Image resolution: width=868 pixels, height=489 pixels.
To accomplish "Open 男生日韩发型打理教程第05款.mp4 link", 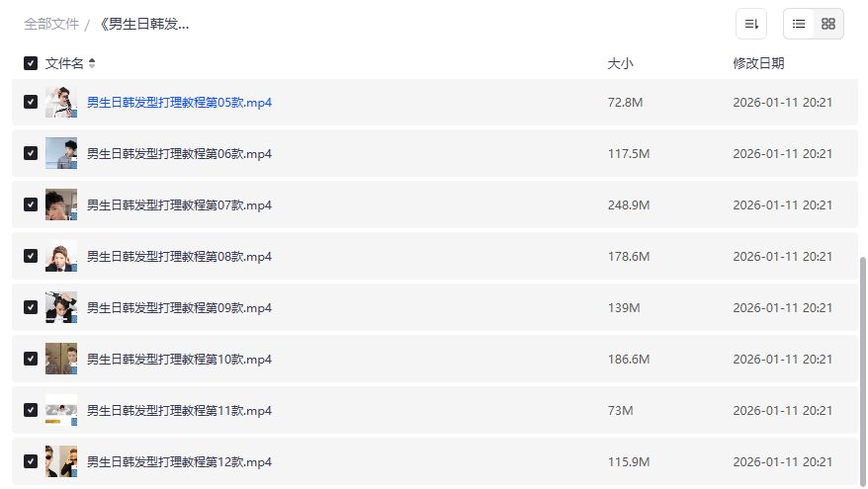I will tap(179, 102).
